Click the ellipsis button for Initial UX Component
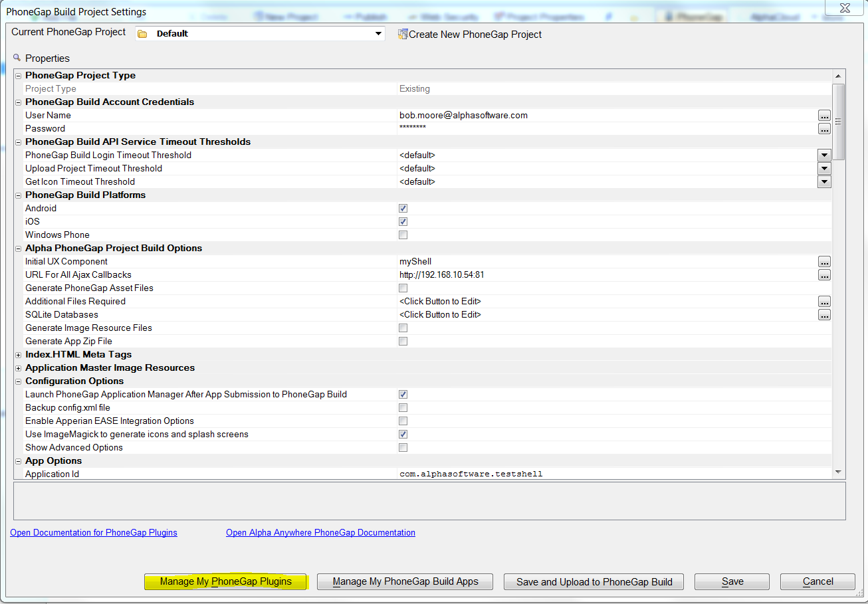 (824, 262)
